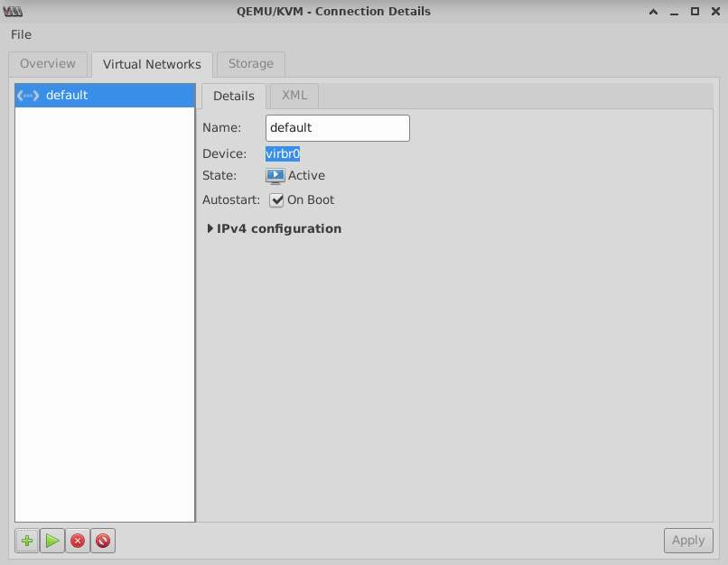Click the highlighted virbr0 device text

(x=283, y=154)
